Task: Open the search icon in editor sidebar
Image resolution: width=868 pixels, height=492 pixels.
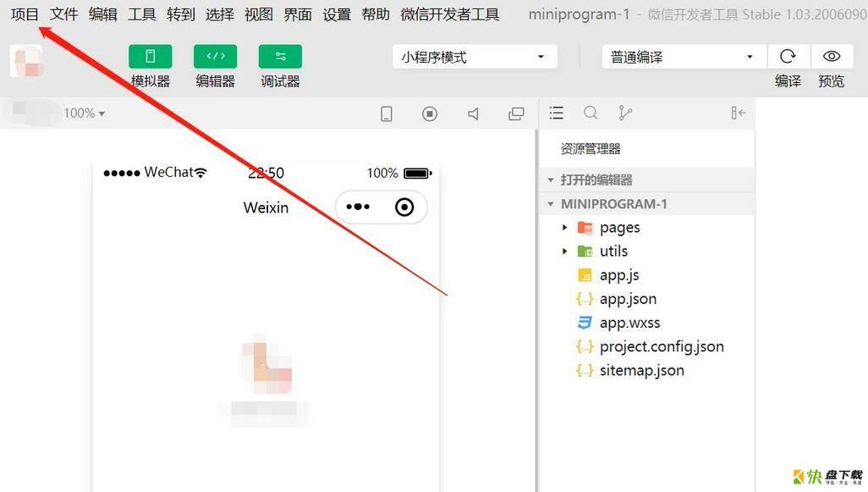Action: point(591,113)
